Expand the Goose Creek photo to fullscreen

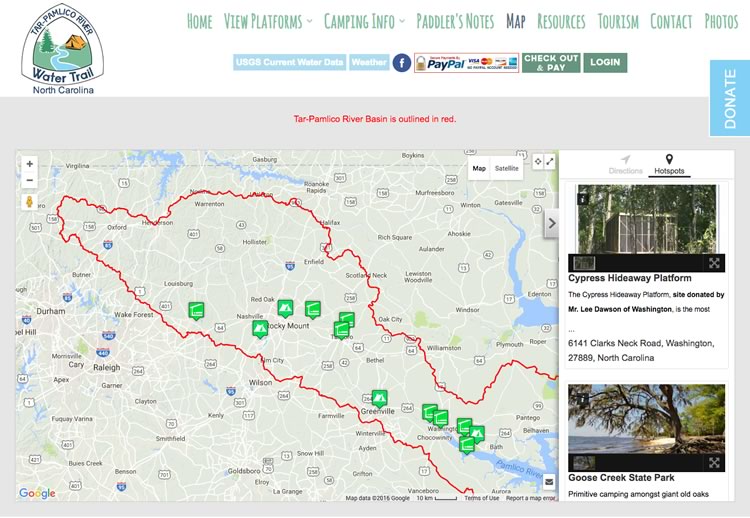714,463
